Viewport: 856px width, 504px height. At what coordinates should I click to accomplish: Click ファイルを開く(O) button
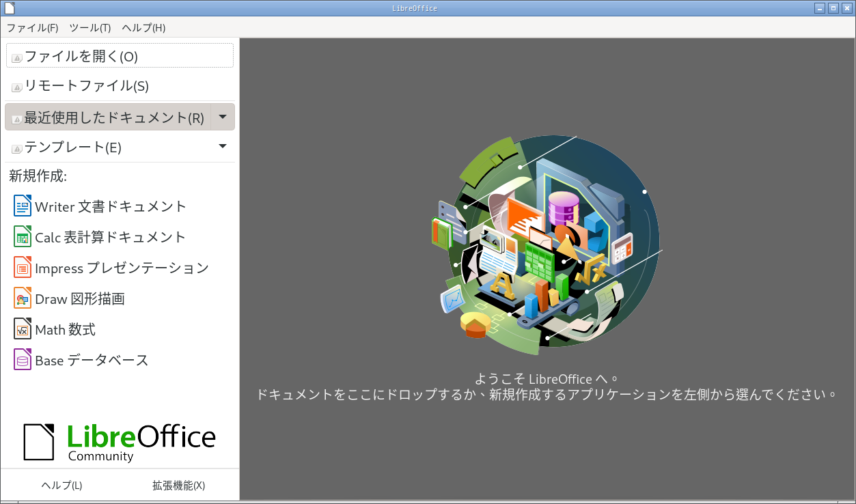tap(120, 55)
